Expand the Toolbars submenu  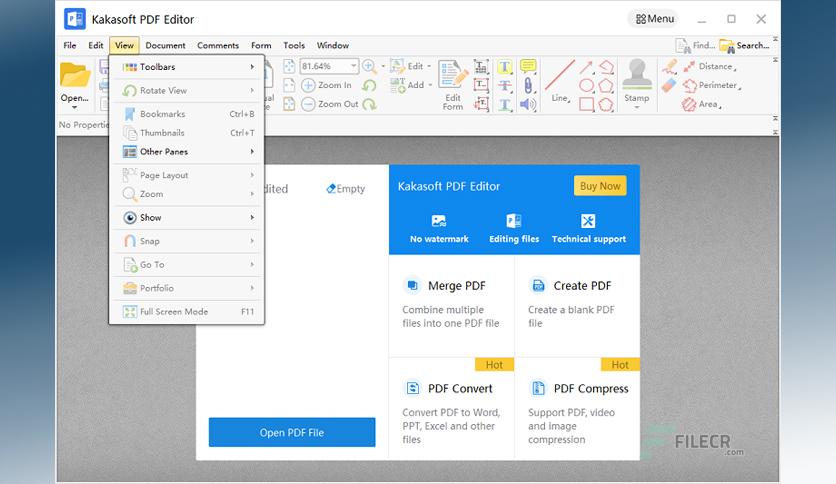click(x=187, y=67)
